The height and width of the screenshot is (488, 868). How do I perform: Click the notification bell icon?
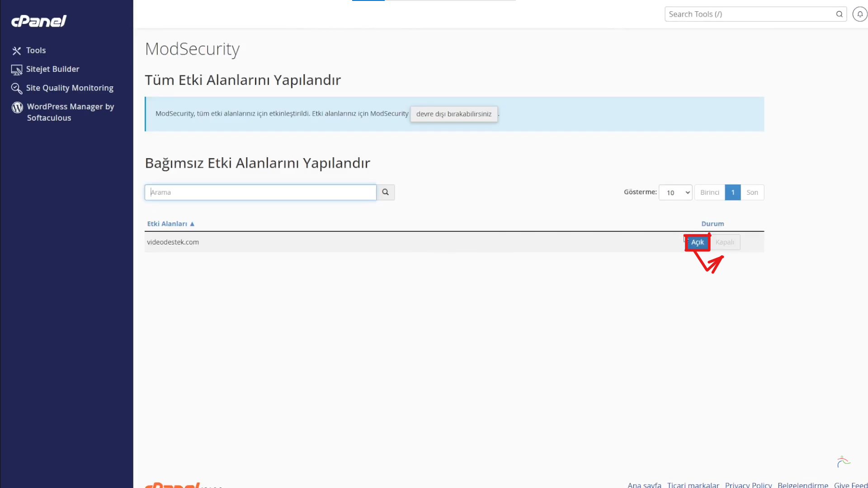point(859,14)
